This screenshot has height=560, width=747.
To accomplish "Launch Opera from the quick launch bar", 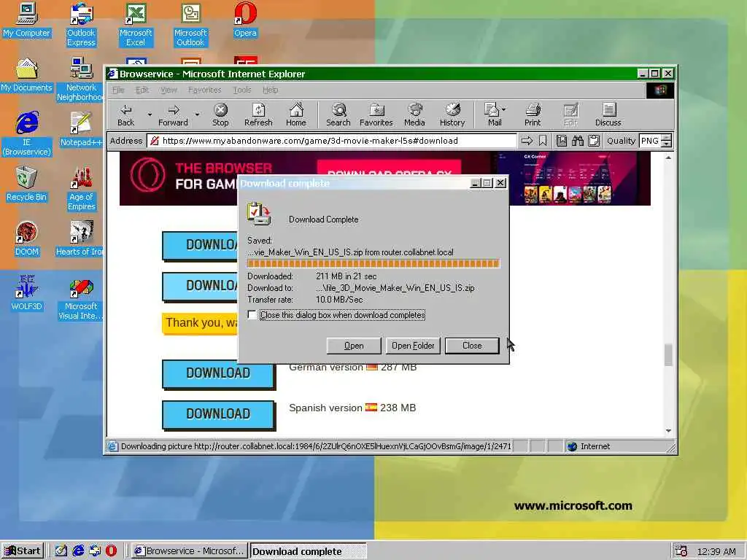I will tap(111, 551).
